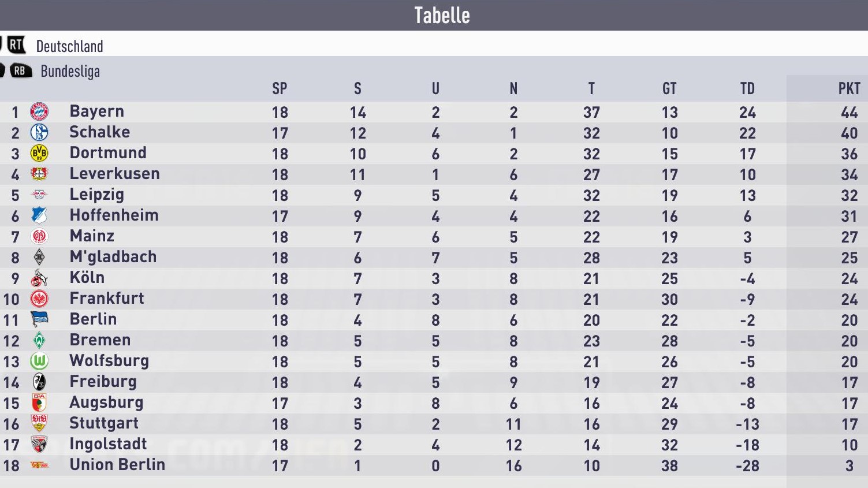Sort table by PKT column header
The height and width of the screenshot is (488, 868).
click(849, 88)
